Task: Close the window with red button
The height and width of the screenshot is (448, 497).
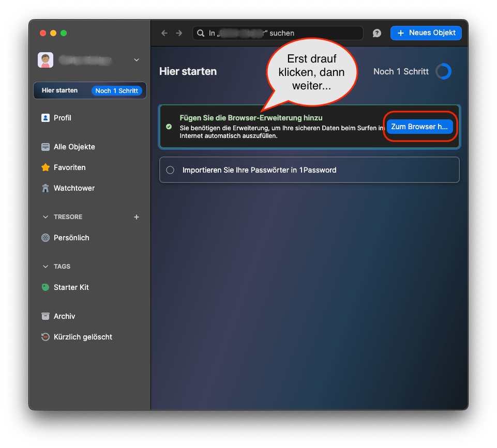Action: (43, 33)
